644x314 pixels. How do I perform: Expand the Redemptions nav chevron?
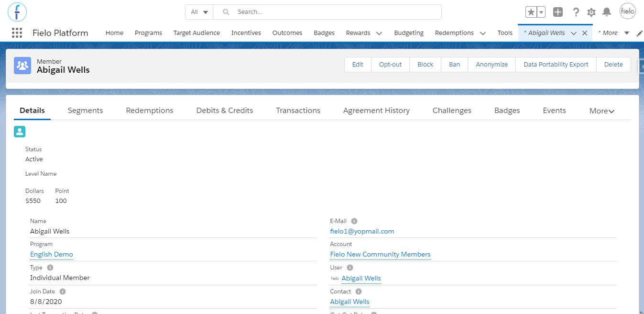pos(482,33)
